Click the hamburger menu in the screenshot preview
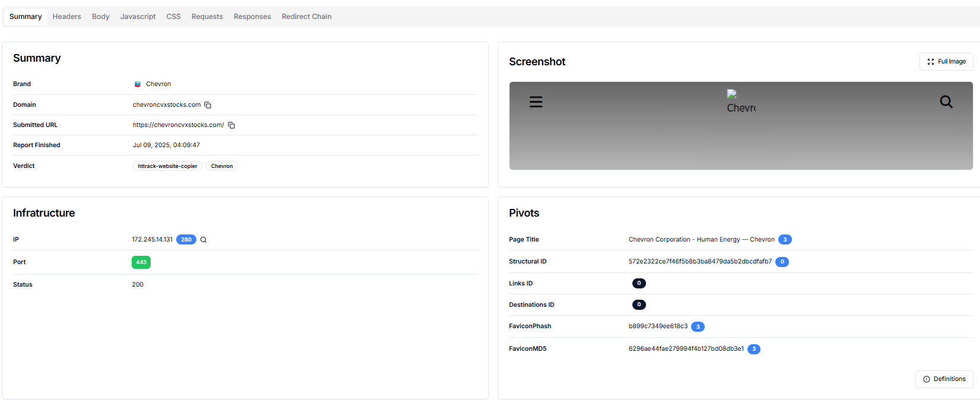Screen dimensions: 980x400 click(536, 102)
